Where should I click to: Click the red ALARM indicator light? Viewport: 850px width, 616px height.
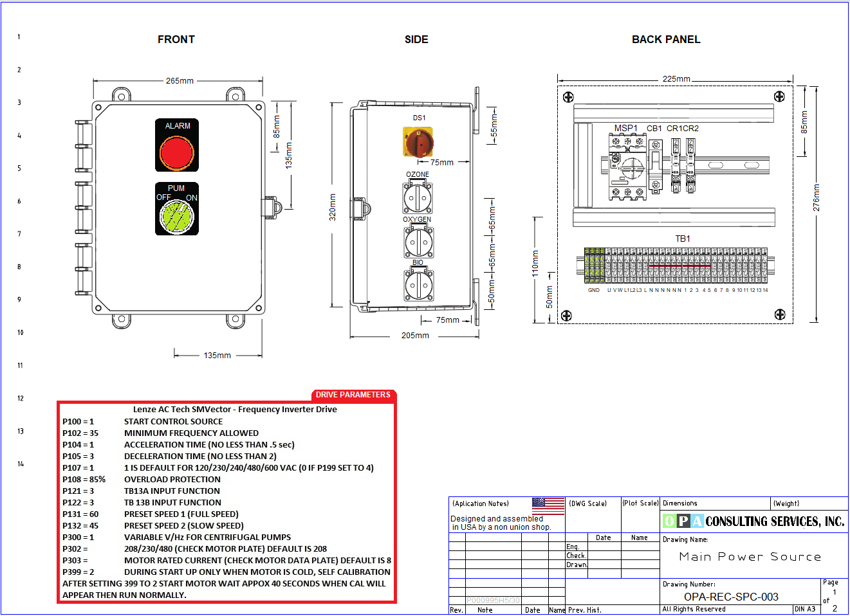[x=177, y=153]
